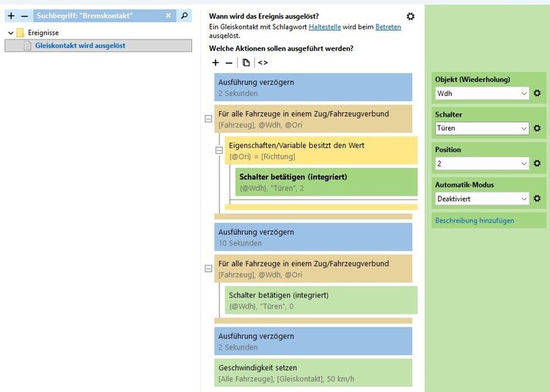The image size is (550, 392).
Task: Open the Automatik-Modus dropdown
Action: click(x=481, y=199)
